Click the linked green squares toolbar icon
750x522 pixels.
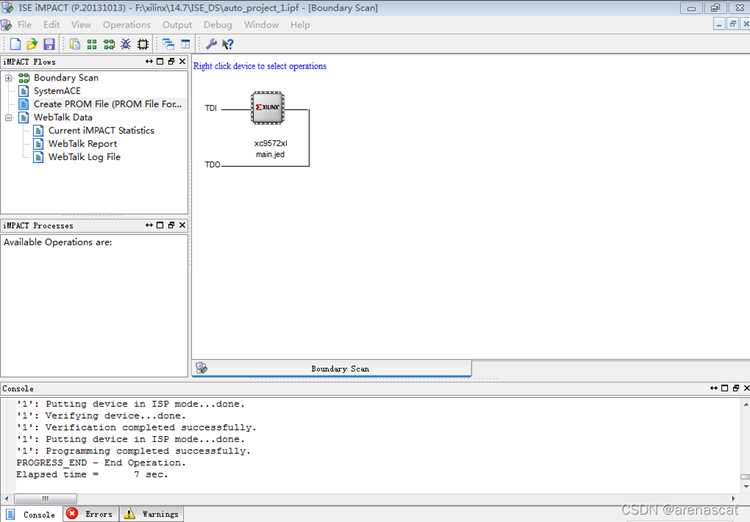pos(109,44)
